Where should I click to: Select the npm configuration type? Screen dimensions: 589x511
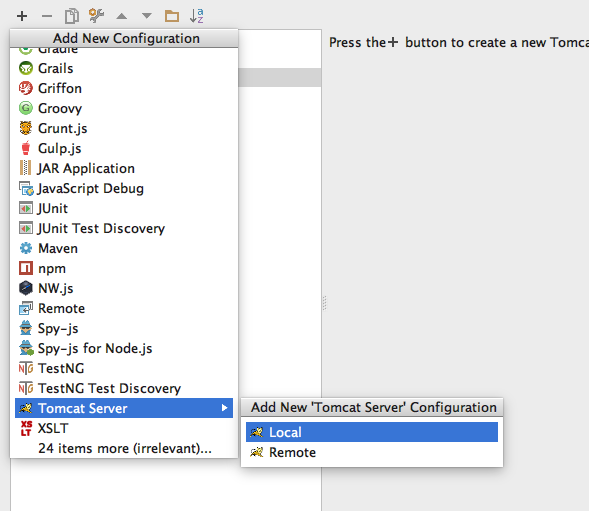(124, 268)
